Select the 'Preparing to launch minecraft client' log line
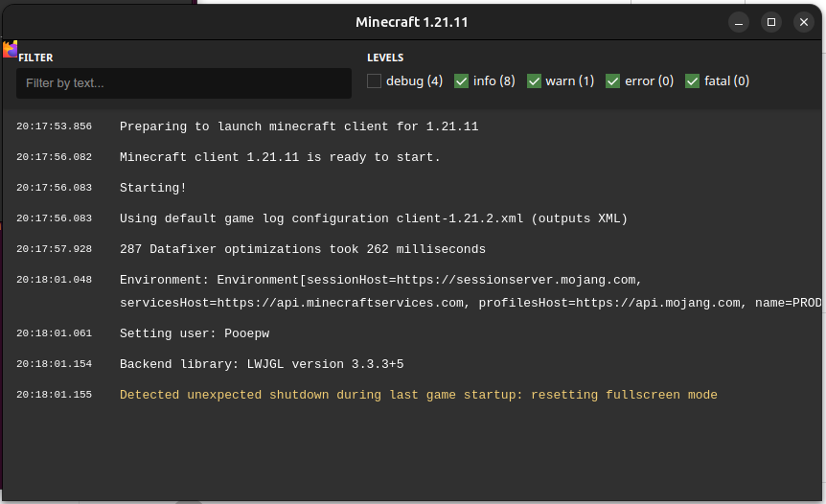 [x=299, y=126]
